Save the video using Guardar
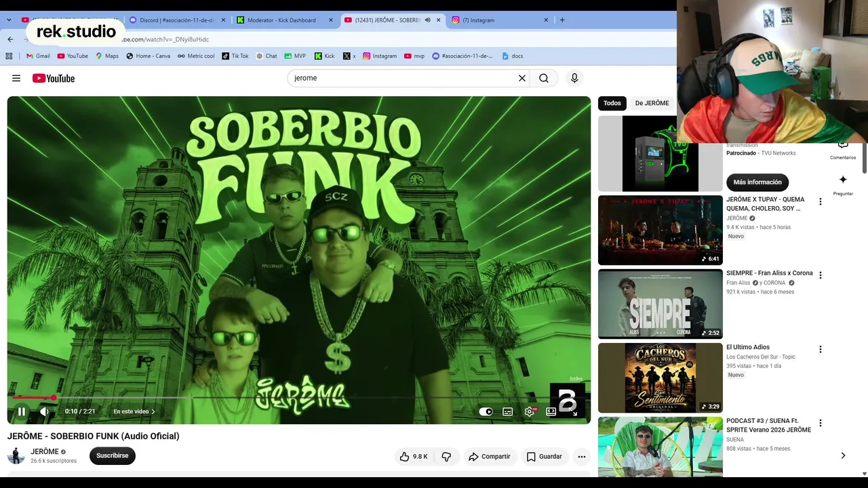Image resolution: width=868 pixels, height=488 pixels. coord(545,457)
